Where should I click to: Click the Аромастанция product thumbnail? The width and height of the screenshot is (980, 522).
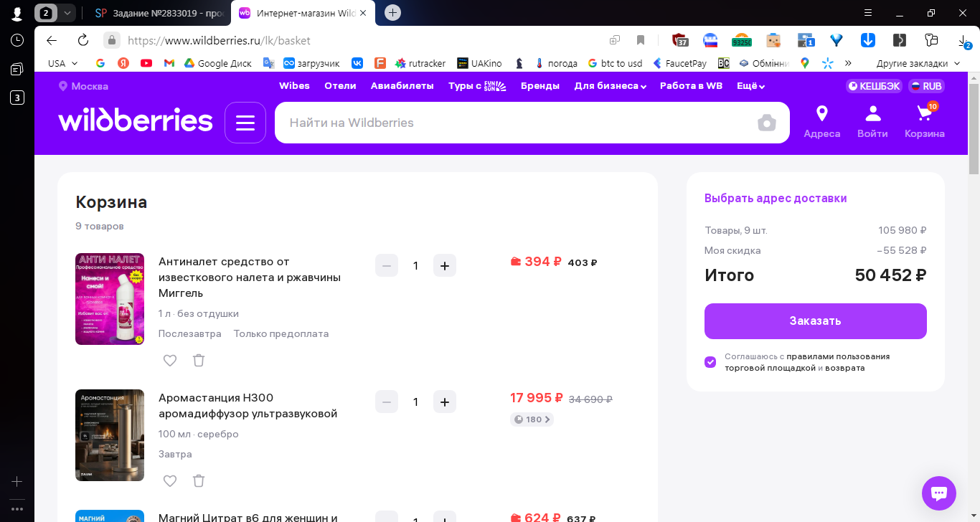point(110,435)
